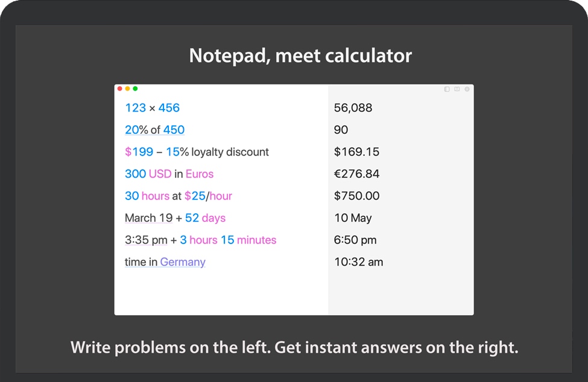Toggle the sidebar panel icon
The width and height of the screenshot is (588, 382).
tap(447, 89)
